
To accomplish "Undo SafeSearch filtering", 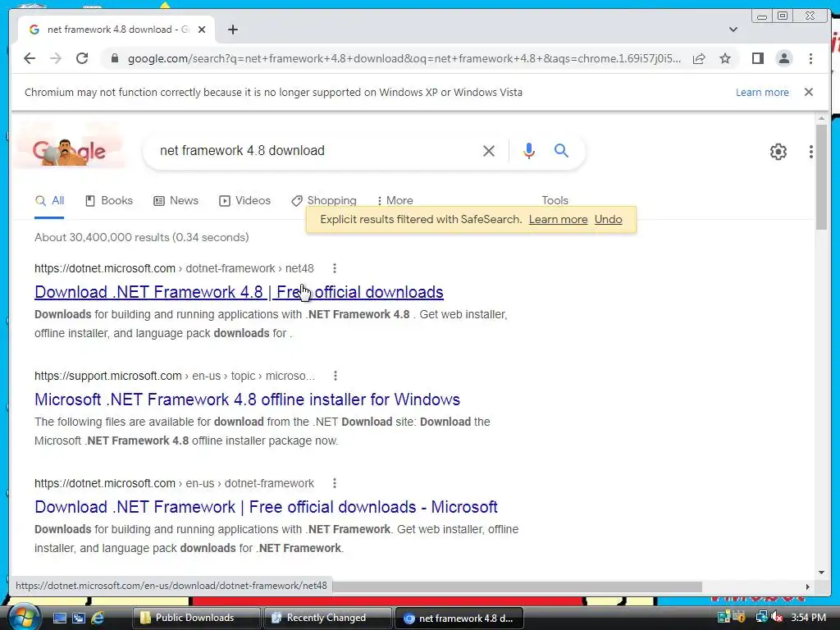I will 608,220.
